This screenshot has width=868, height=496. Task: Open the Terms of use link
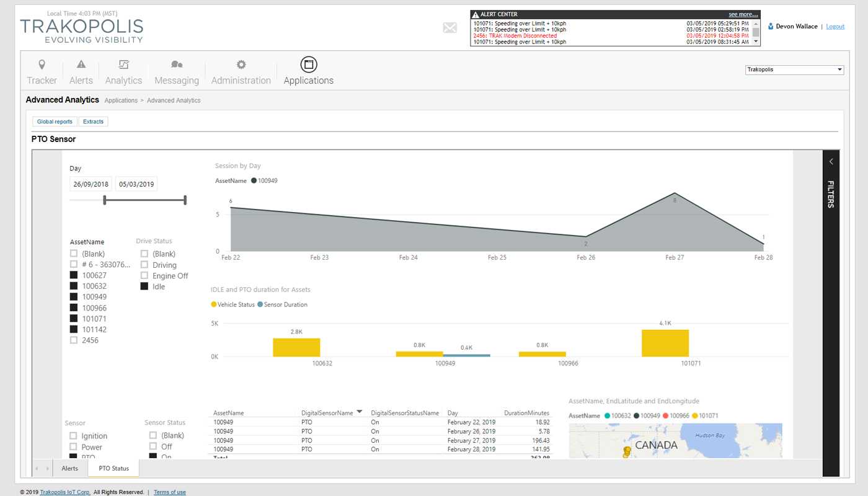click(170, 492)
